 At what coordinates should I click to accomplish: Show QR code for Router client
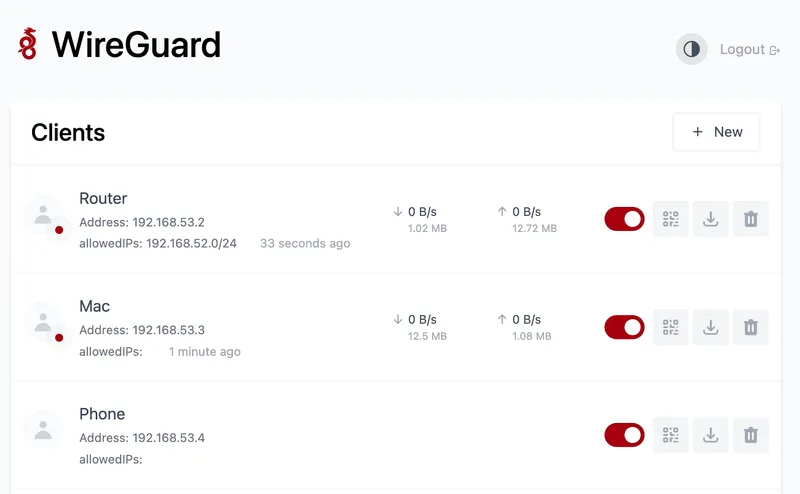tap(671, 219)
